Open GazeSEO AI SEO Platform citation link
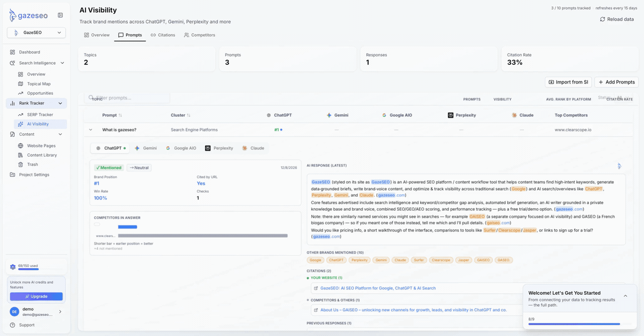 pyautogui.click(x=378, y=288)
